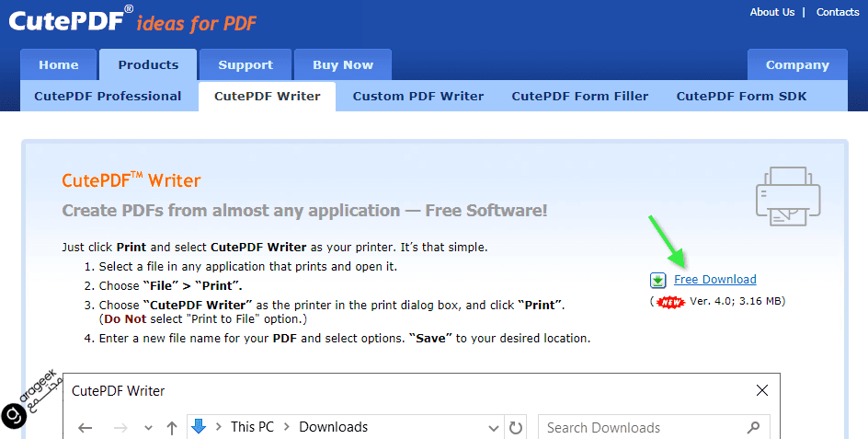This screenshot has width=868, height=439.
Task: Click the search magnifier icon
Action: tap(754, 427)
